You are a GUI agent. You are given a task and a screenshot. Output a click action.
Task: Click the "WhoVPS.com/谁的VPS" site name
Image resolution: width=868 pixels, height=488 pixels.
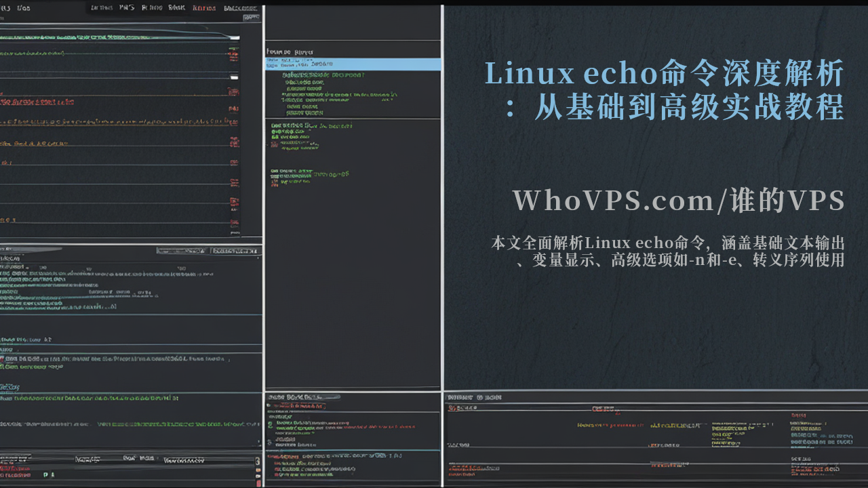(x=678, y=201)
